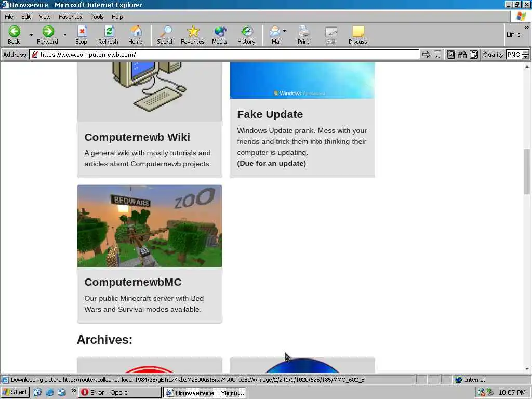This screenshot has height=399, width=532.
Task: Launch Internet Explorer from quick launch
Action: (50, 393)
